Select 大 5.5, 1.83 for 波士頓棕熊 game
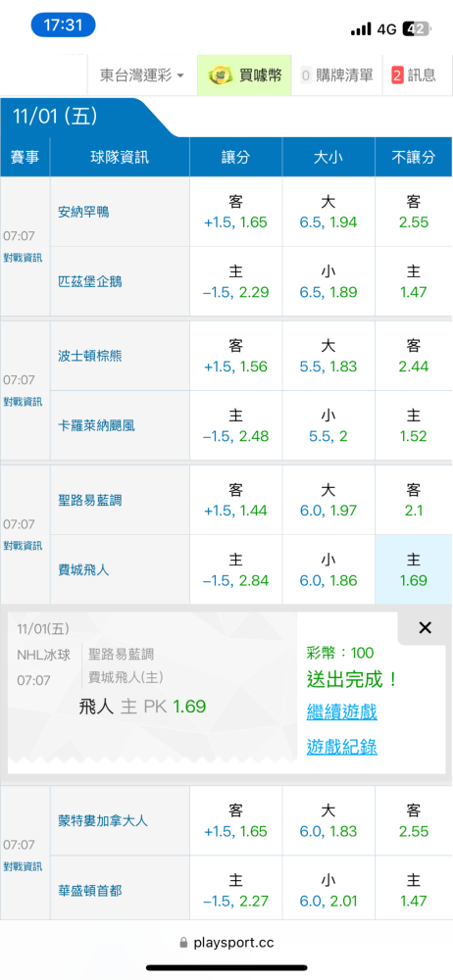 tap(328, 357)
